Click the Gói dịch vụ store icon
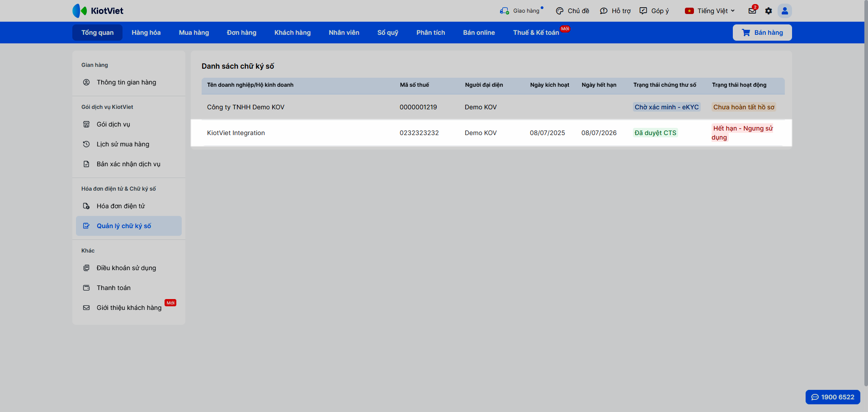The height and width of the screenshot is (412, 868). 86,124
